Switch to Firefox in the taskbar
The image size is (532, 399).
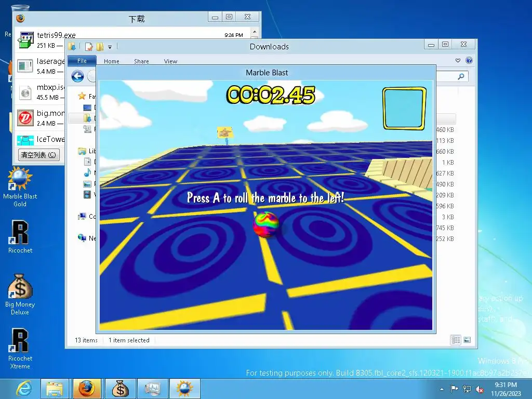[87, 389]
